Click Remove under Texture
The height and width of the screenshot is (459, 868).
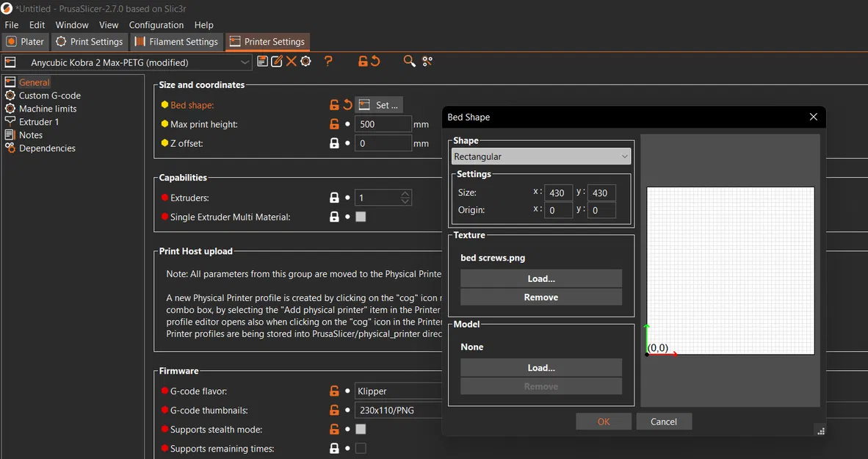(540, 297)
